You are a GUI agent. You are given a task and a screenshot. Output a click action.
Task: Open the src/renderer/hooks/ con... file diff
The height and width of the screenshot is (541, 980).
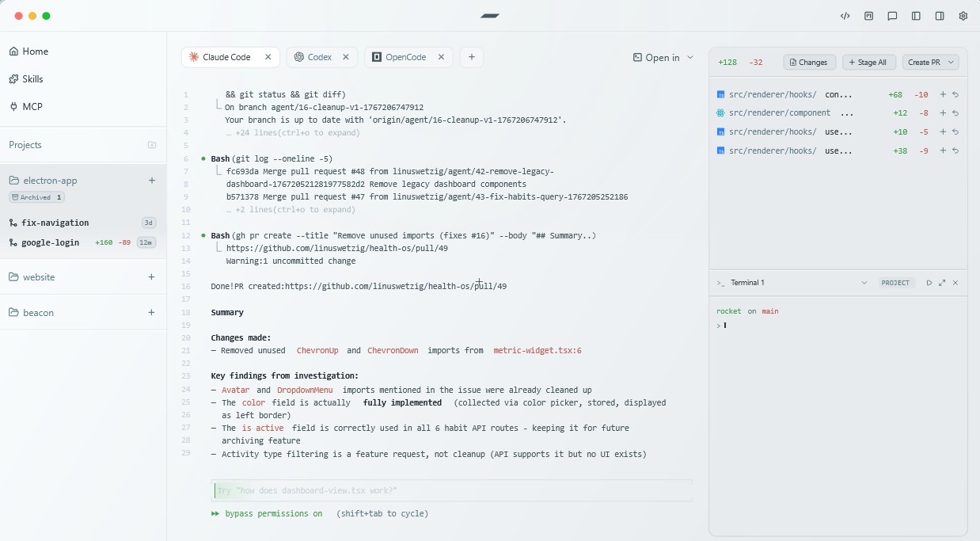point(838,94)
